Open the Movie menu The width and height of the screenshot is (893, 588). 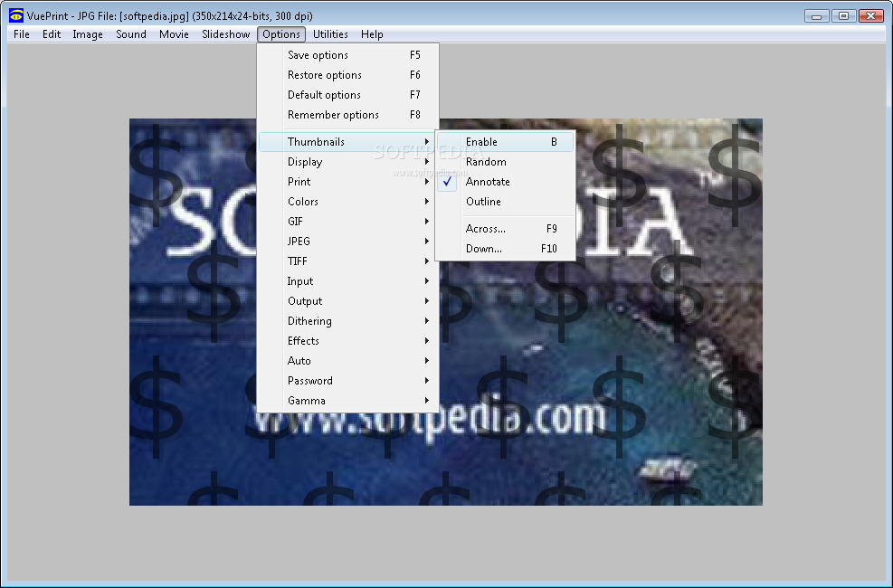click(174, 34)
